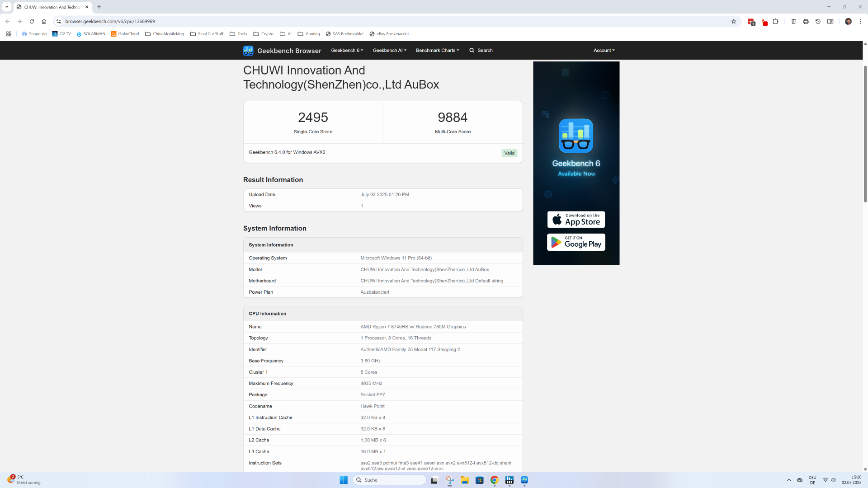
Task: Click the red flame extension icon
Action: [764, 22]
